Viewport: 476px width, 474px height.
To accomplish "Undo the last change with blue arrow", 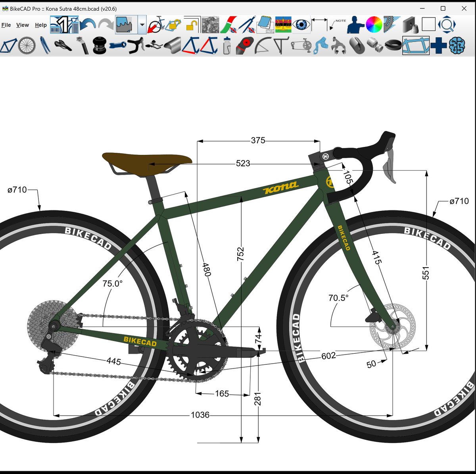I will click(88, 25).
